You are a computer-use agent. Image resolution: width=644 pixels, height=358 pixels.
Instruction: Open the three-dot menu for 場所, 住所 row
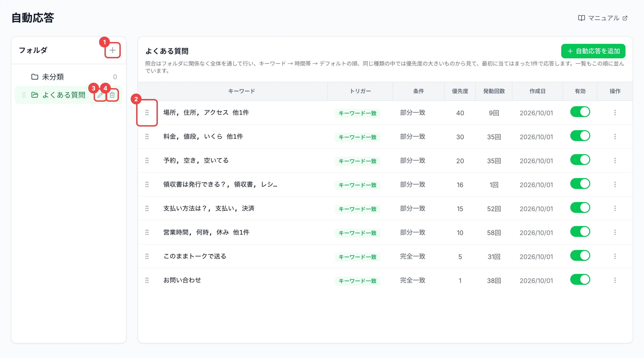click(615, 113)
